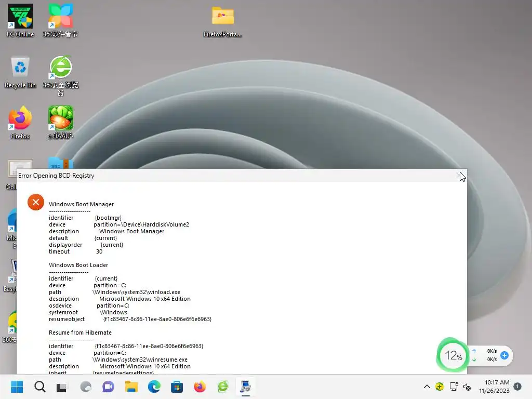This screenshot has height=399, width=532.
Task: Click the muted volume tray icon
Action: pos(467,387)
